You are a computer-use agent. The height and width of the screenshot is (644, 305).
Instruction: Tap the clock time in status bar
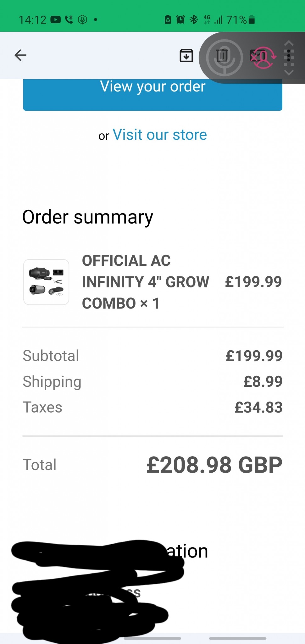(x=33, y=20)
